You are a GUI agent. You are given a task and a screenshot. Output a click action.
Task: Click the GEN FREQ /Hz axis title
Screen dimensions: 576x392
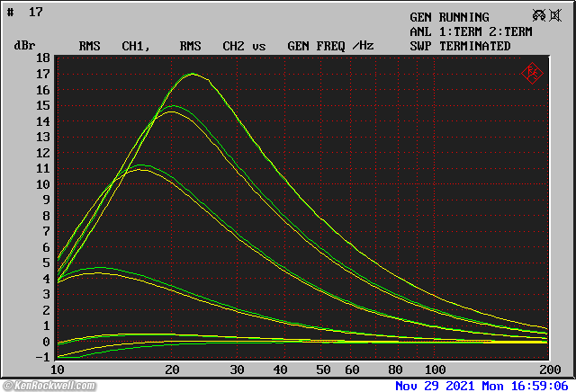coord(330,46)
